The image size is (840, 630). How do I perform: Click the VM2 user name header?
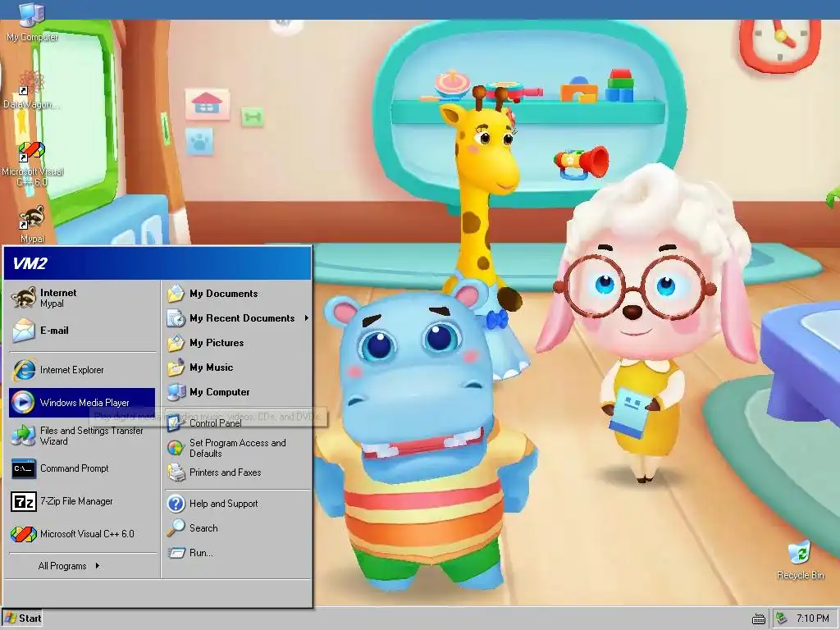30,263
